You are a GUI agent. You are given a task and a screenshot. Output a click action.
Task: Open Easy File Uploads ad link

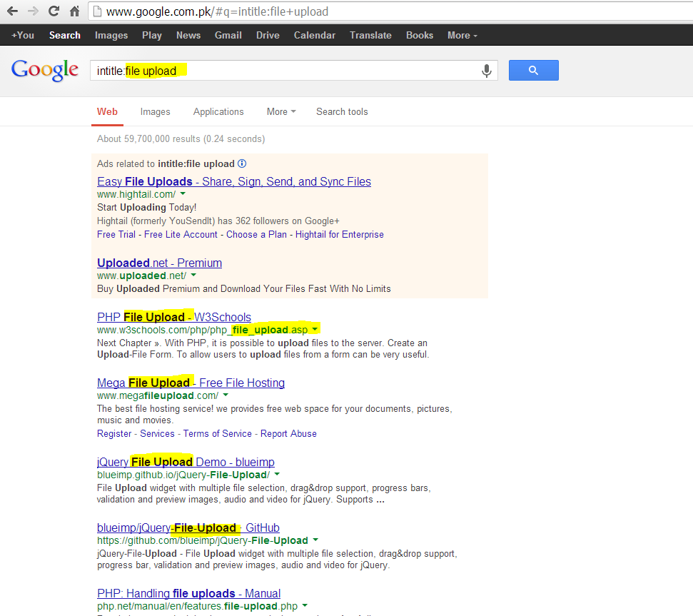tap(234, 181)
